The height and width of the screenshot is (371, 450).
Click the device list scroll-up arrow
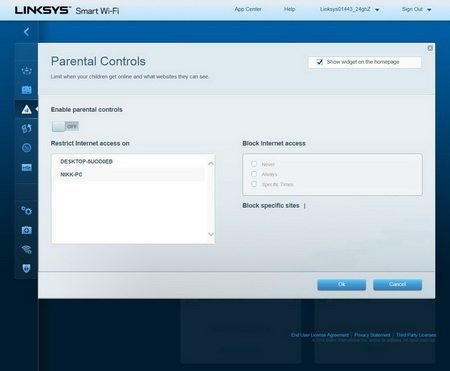tap(211, 163)
